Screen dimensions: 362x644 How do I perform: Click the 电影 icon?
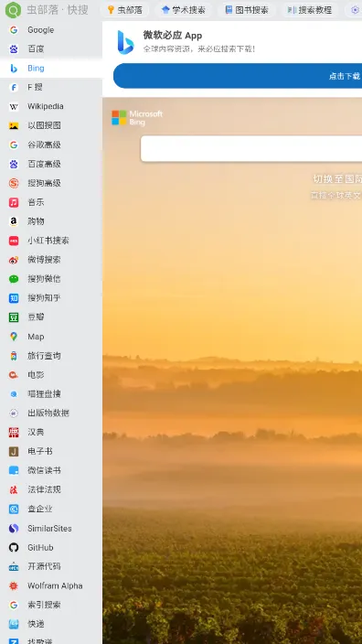14,375
